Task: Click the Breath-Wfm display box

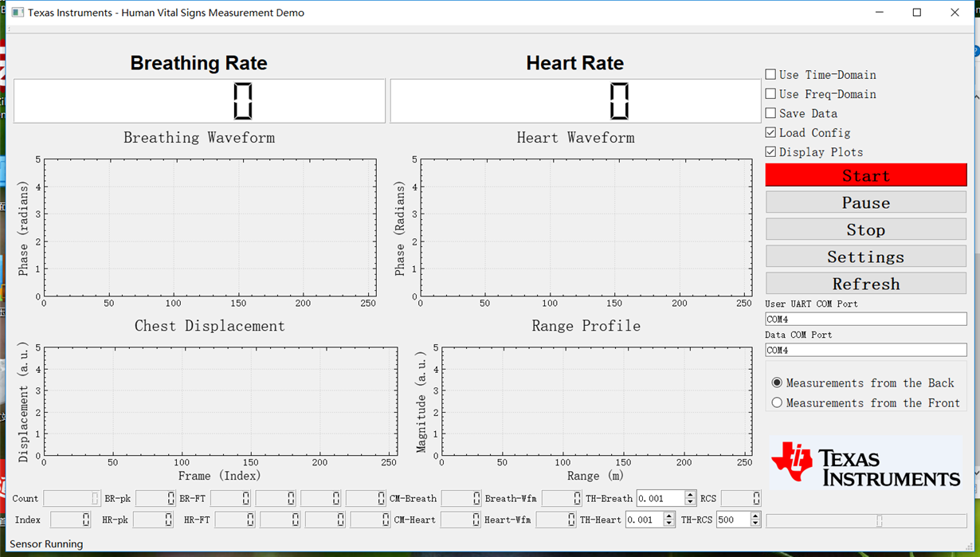Action: click(562, 498)
